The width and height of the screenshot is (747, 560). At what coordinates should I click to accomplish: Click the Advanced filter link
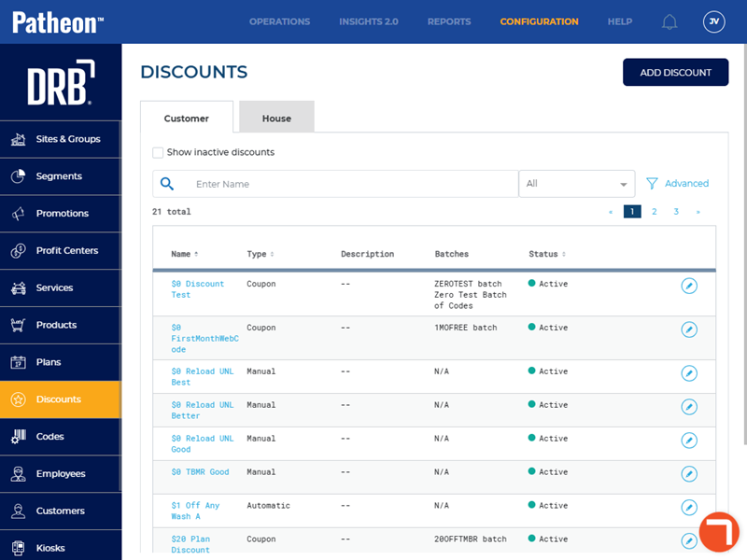(686, 183)
